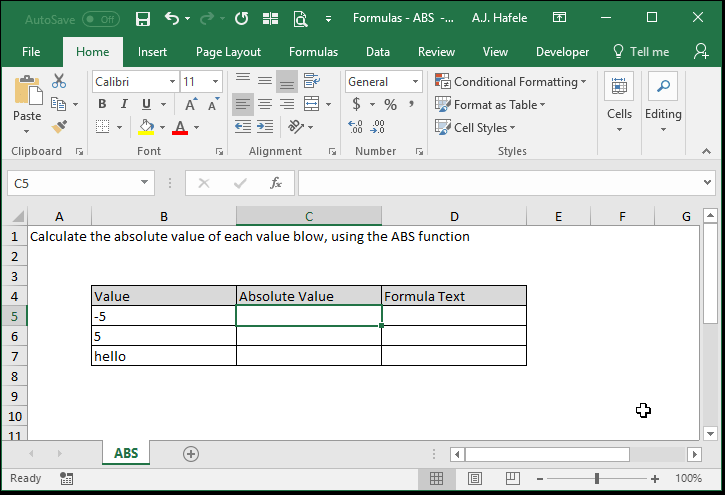The image size is (725, 495).
Task: Toggle the AutoSave switch
Action: pyautogui.click(x=101, y=19)
